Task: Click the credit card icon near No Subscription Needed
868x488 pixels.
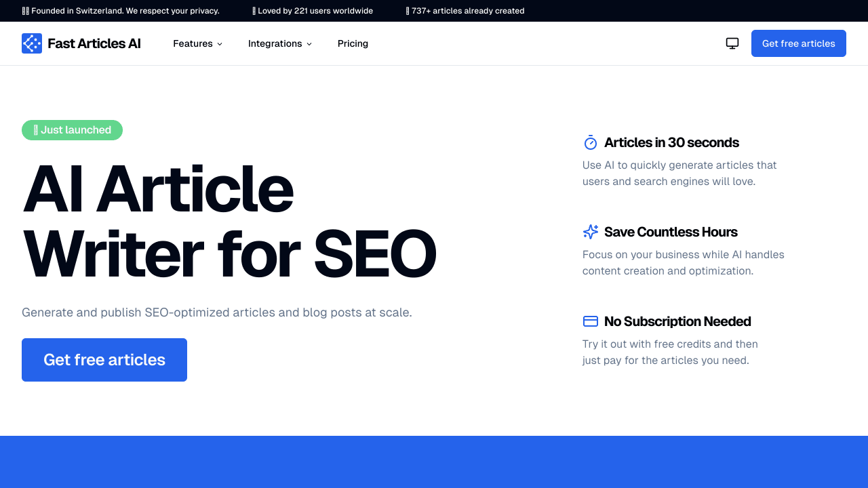Action: coord(590,321)
